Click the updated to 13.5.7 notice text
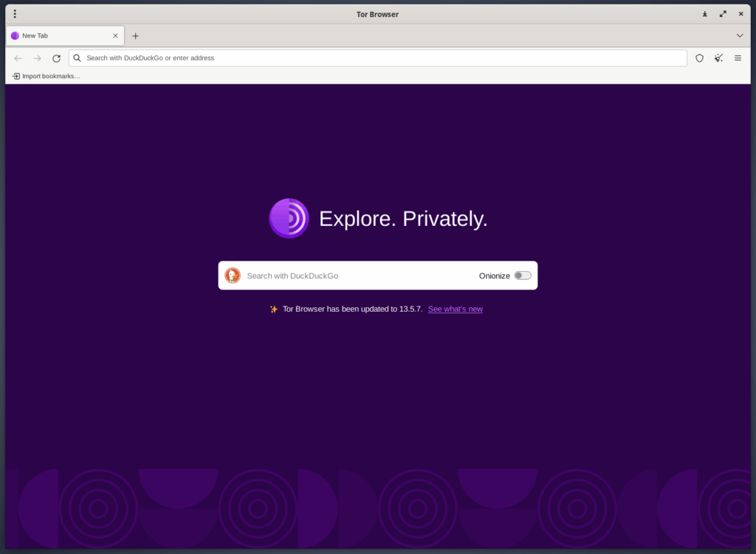Image resolution: width=756 pixels, height=554 pixels. [352, 309]
